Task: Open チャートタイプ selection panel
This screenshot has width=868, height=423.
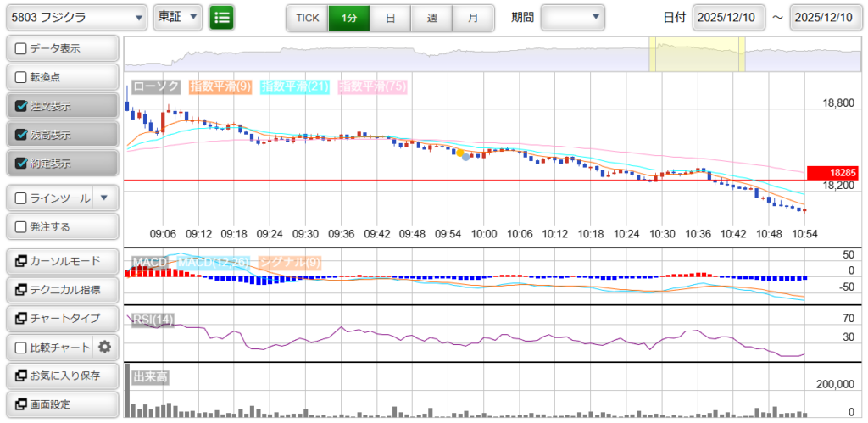Action: point(61,318)
